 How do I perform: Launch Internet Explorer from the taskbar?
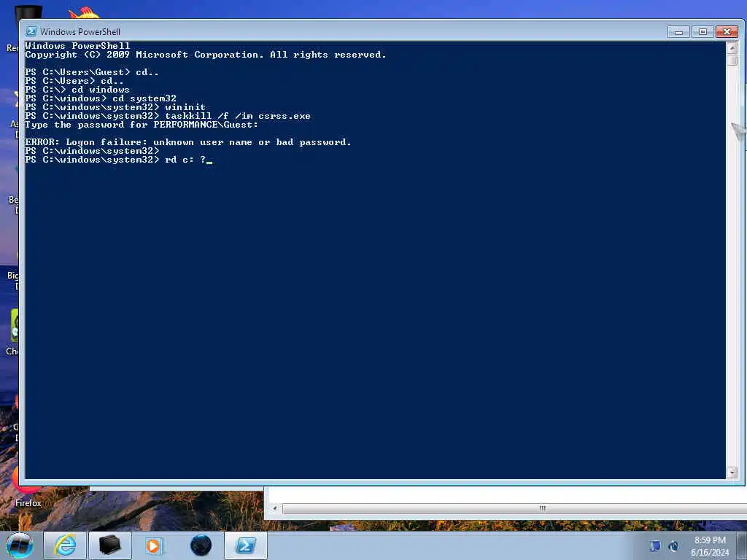(x=65, y=545)
